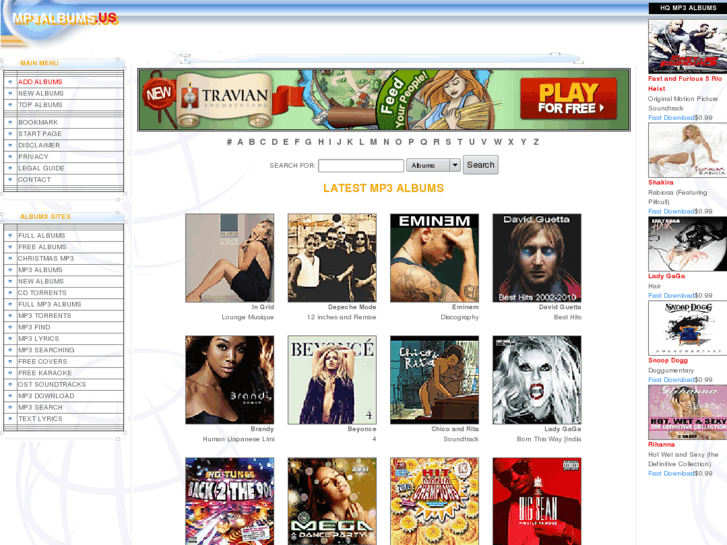Open the ADD ALBUMS menu item
The image size is (727, 545).
pos(40,82)
